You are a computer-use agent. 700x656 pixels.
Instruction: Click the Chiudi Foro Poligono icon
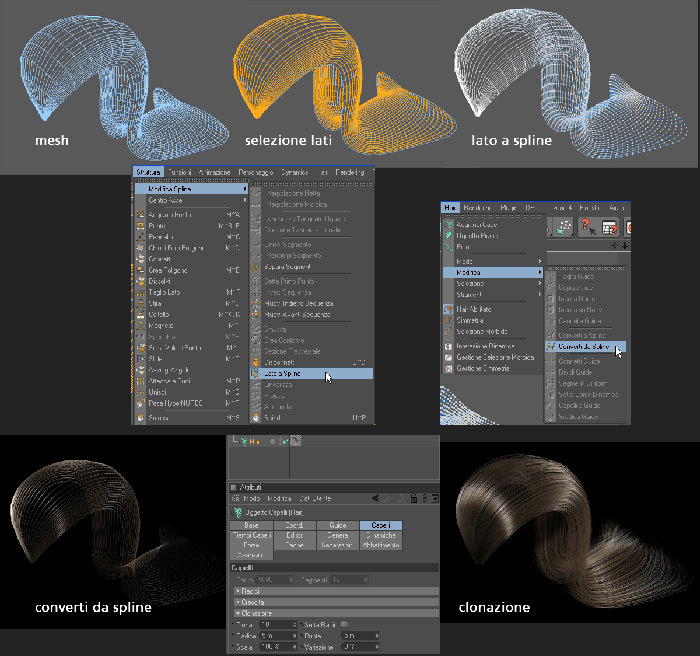click(141, 248)
